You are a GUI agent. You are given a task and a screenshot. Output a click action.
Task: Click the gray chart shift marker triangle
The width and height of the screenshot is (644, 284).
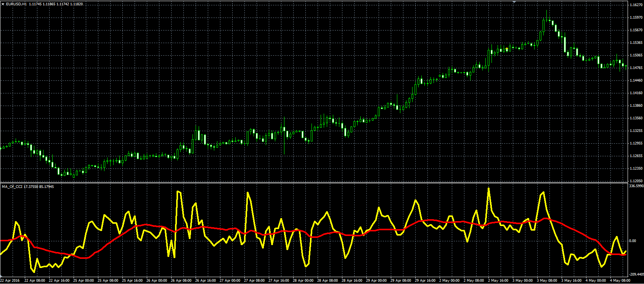(x=514, y=2)
